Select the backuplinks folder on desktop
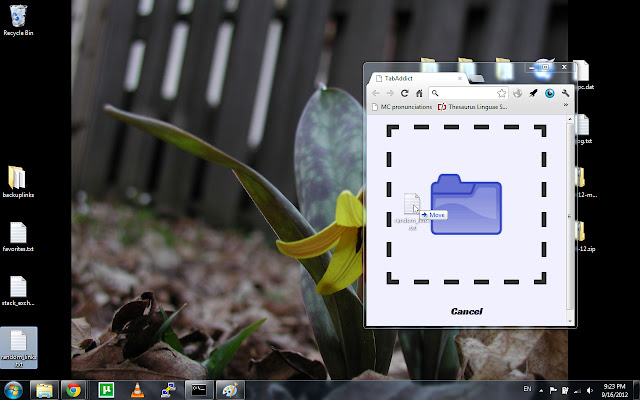Screen dimensions: 640x400 click(18, 182)
